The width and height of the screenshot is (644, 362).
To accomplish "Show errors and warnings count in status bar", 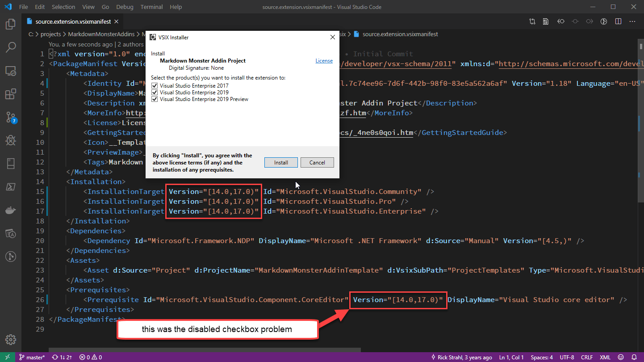I will click(x=91, y=357).
